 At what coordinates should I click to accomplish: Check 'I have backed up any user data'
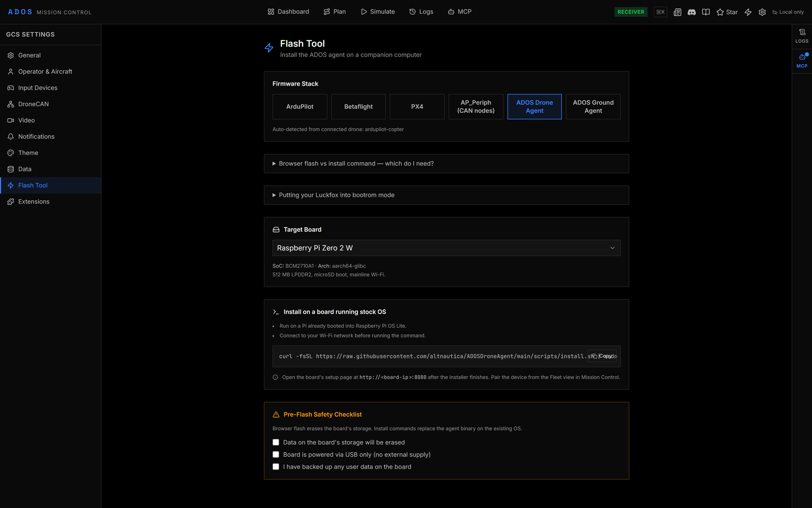tap(276, 467)
